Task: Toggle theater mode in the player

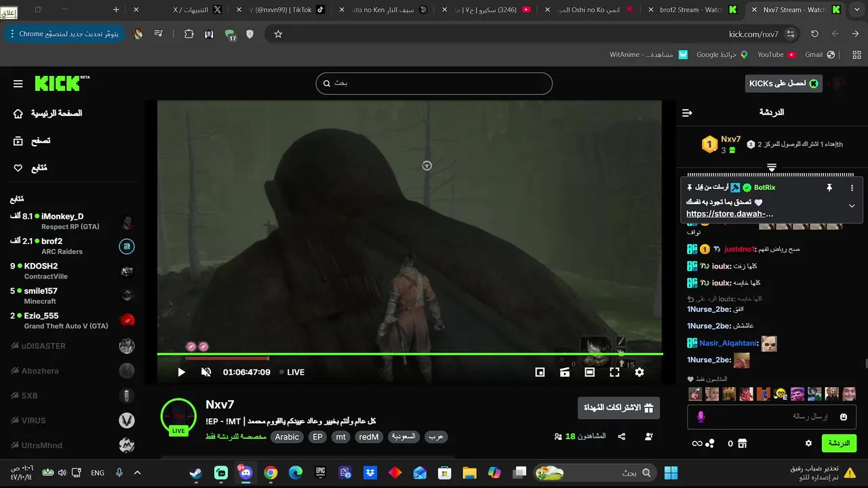Action: click(x=589, y=372)
